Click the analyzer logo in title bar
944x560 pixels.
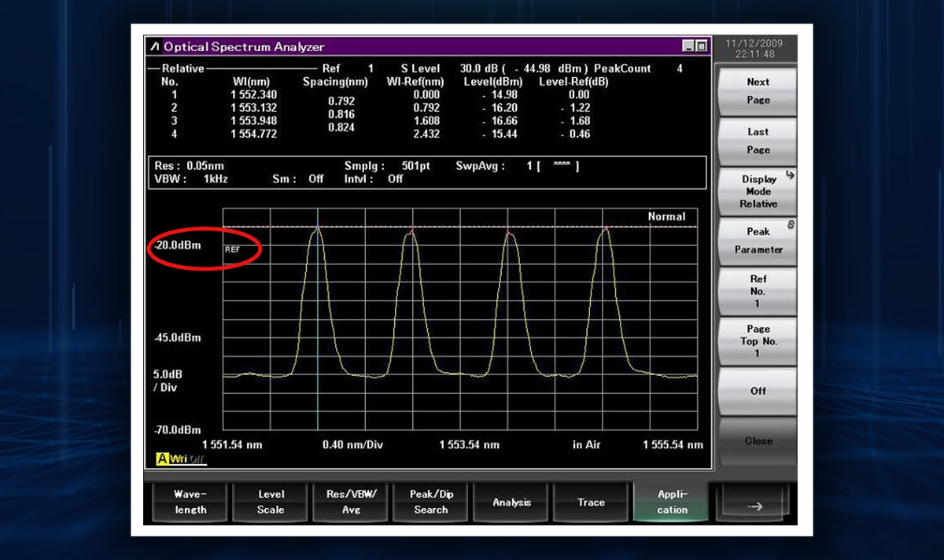pyautogui.click(x=154, y=47)
